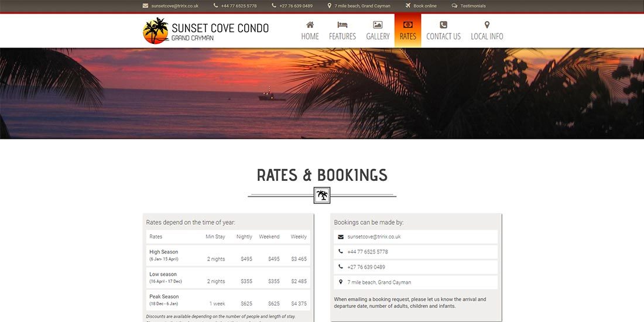Viewport: 644px width, 322px height.
Task: Click the Peak Season nightly rate $625
Action: 246,304
